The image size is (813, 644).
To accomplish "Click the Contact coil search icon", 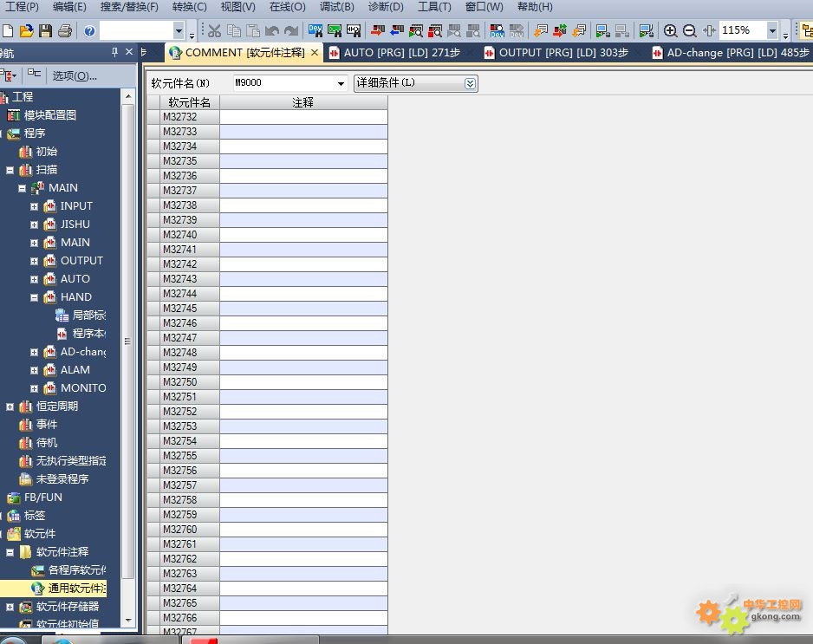I will pos(354,30).
